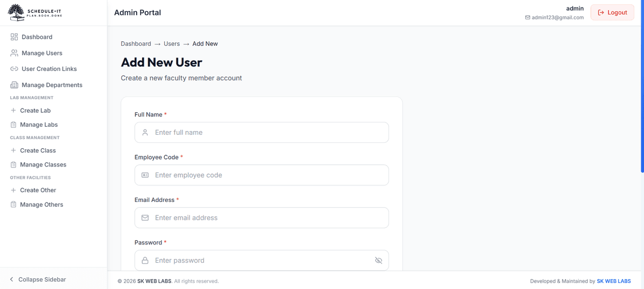Click the Collapse Sidebar label

point(42,279)
